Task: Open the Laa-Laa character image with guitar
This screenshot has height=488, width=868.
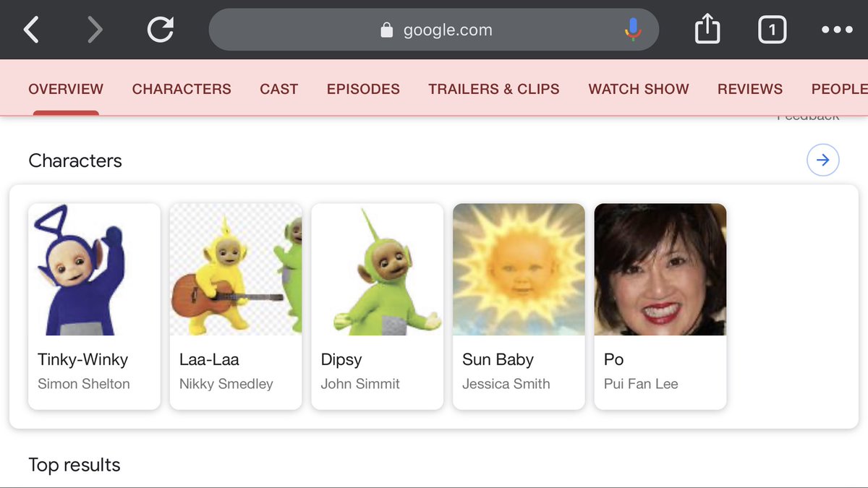Action: (236, 270)
